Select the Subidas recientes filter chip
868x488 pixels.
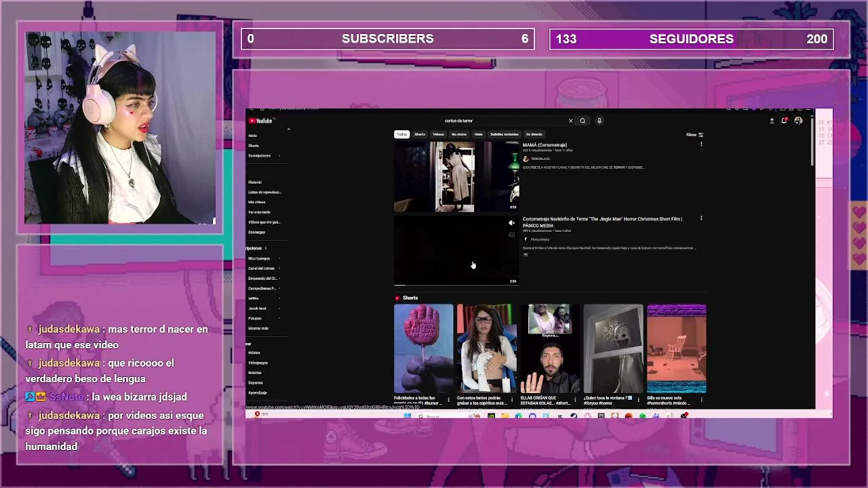click(505, 134)
